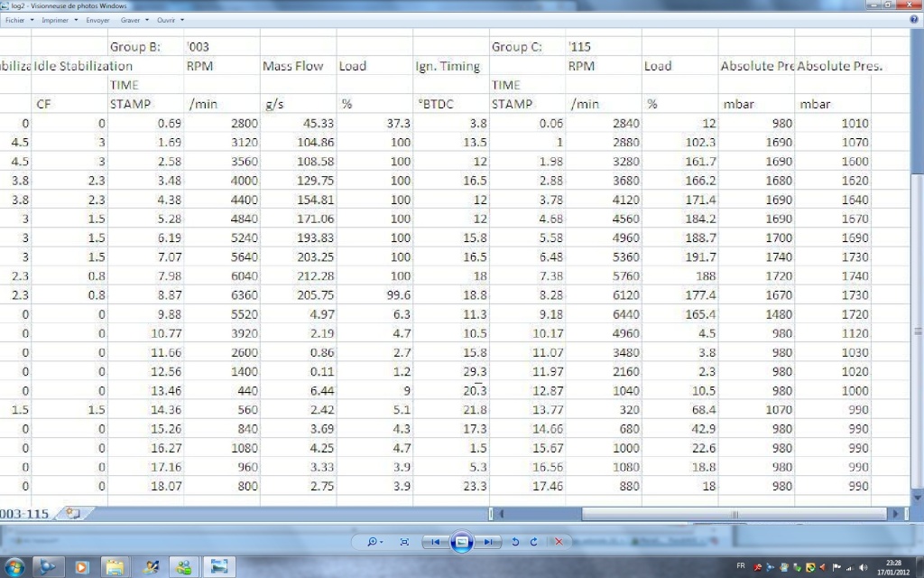Click Envoyer in the toolbar
924x578 pixels.
97,19
